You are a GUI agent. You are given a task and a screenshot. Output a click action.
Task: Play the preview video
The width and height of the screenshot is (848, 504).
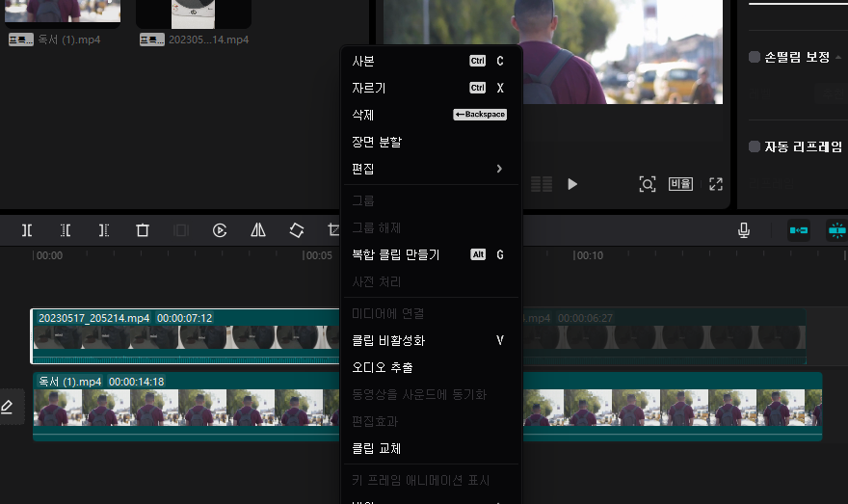pyautogui.click(x=572, y=184)
